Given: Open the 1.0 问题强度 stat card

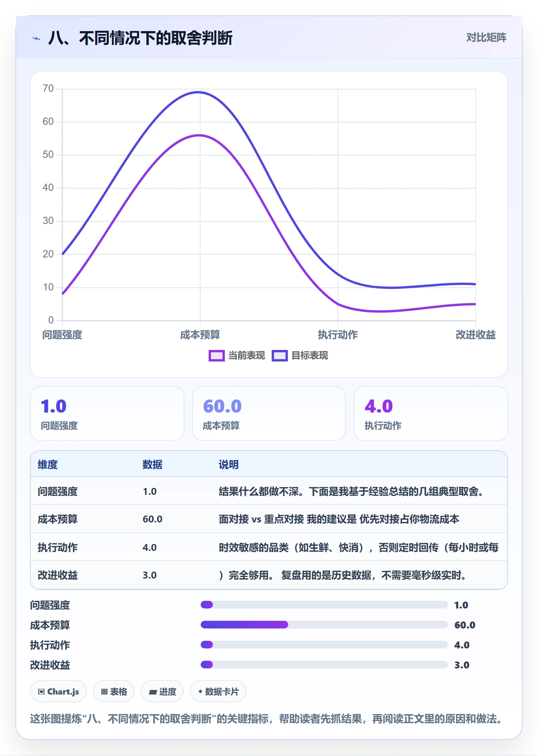Looking at the screenshot, I should [107, 413].
